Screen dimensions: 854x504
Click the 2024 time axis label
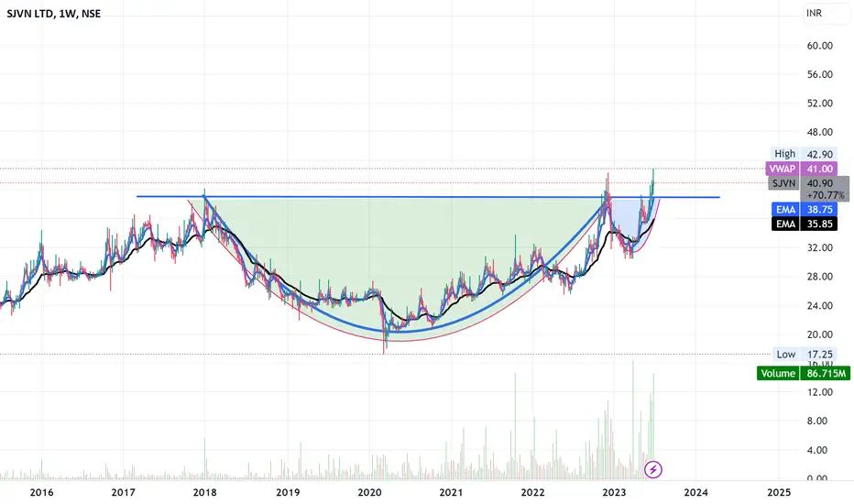click(x=696, y=493)
